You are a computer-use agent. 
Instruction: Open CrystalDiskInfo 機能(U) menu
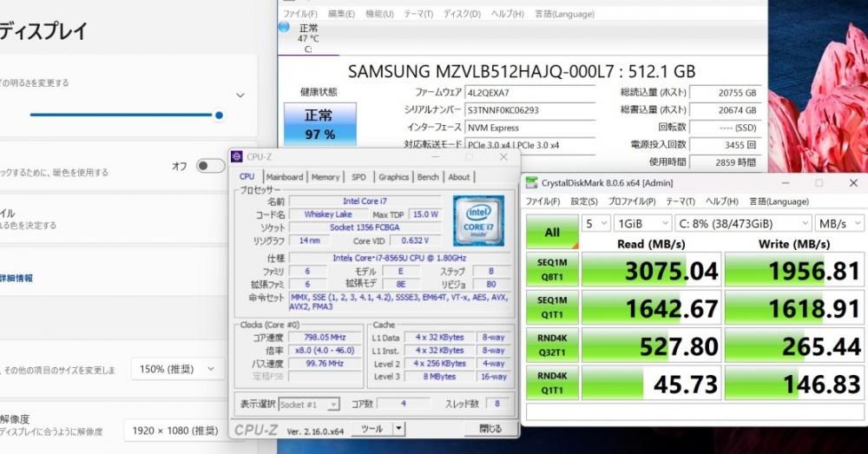[379, 14]
